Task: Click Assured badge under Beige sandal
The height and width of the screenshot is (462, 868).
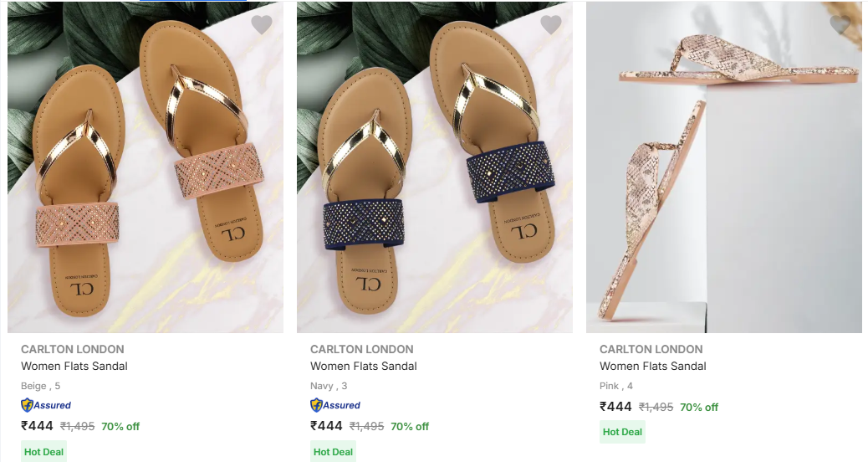Action: click(46, 405)
